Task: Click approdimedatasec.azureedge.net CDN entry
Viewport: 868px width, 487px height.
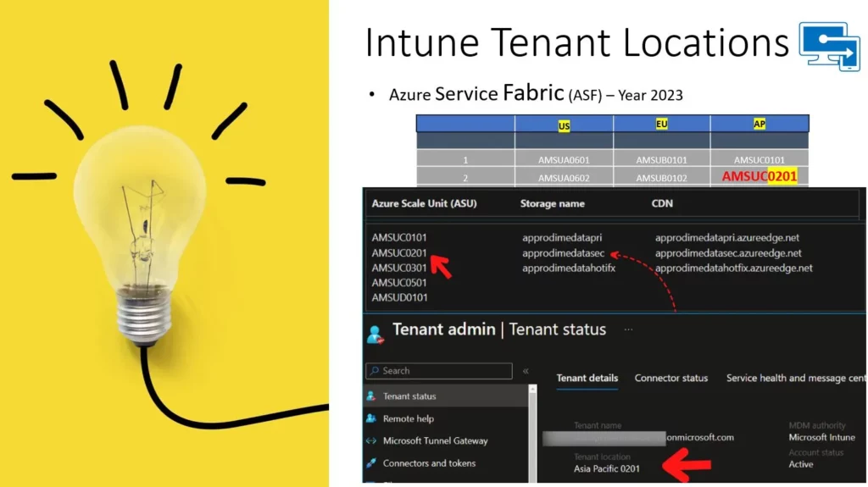Action: (x=728, y=253)
